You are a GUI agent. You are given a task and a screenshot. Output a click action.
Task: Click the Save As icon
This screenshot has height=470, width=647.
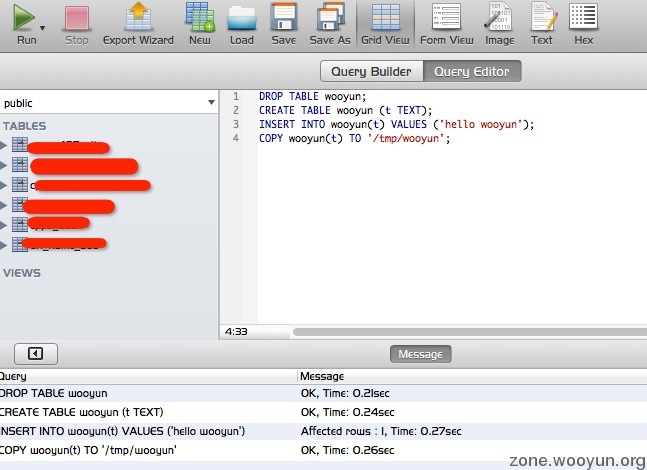[330, 18]
